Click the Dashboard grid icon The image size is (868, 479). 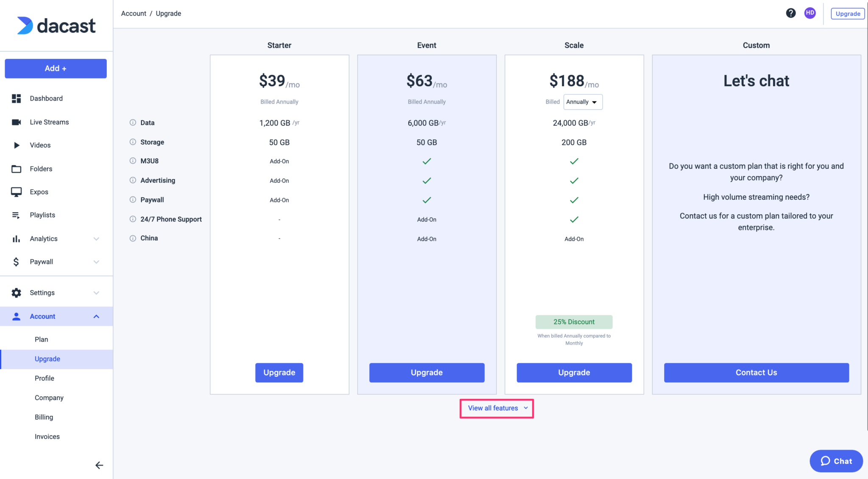tap(16, 98)
